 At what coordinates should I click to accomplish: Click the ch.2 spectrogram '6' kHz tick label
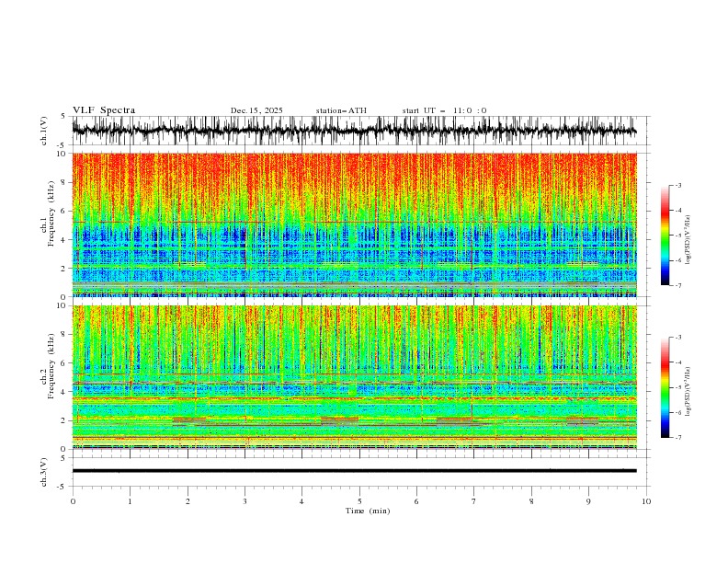pos(64,363)
